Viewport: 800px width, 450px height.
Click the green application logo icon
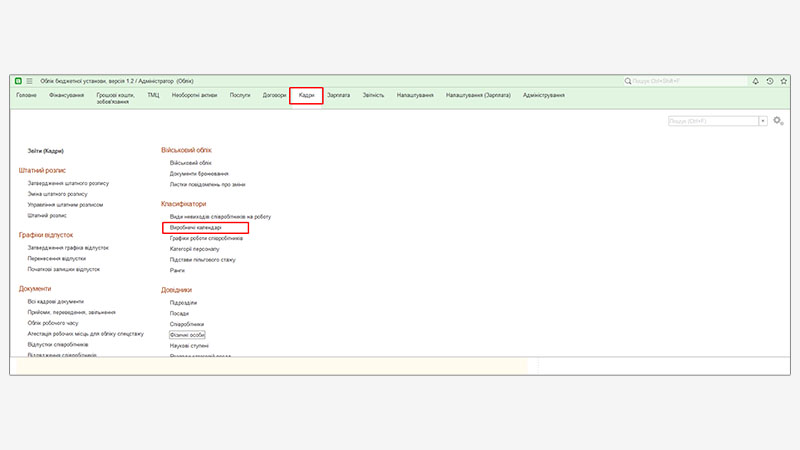coord(18,80)
